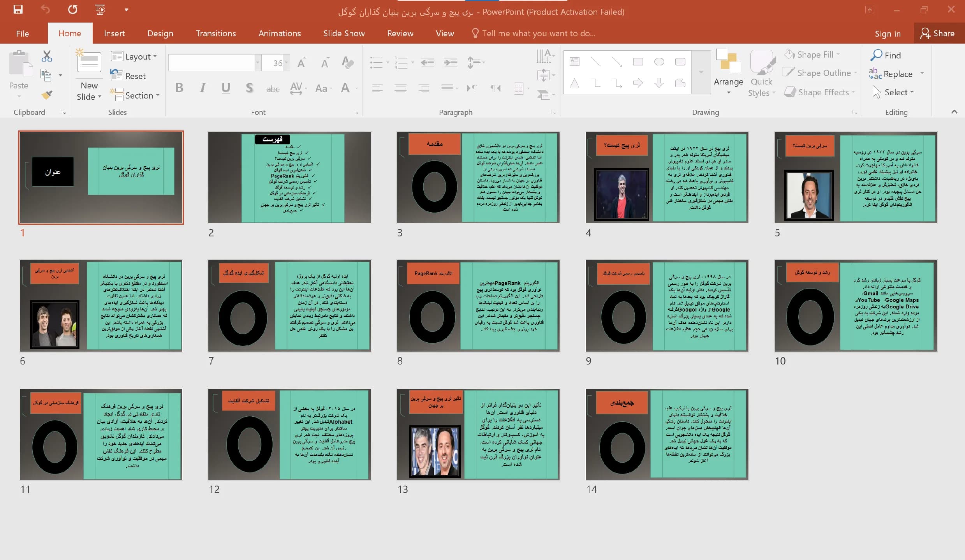Click the Tell me what you want field
The image size is (965, 560).
(534, 33)
